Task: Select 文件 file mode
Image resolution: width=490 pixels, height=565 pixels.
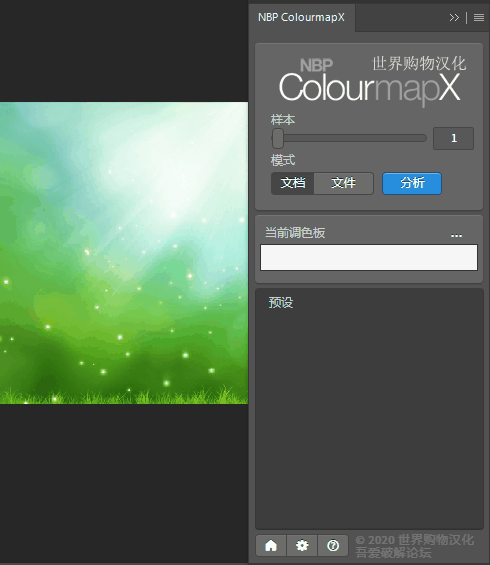Action: (x=343, y=183)
